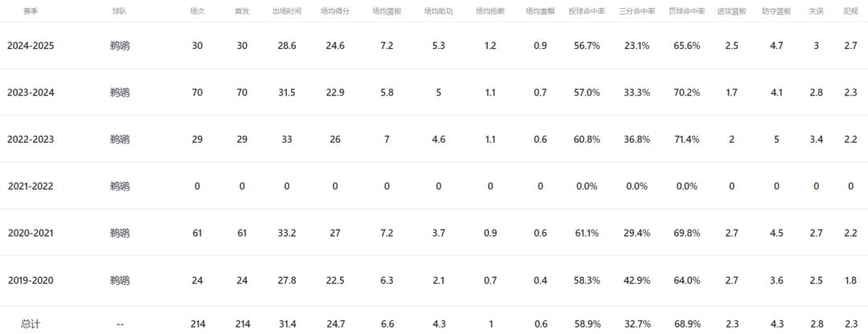
Task: Select the 2019-2020 season label
Action: [29, 280]
